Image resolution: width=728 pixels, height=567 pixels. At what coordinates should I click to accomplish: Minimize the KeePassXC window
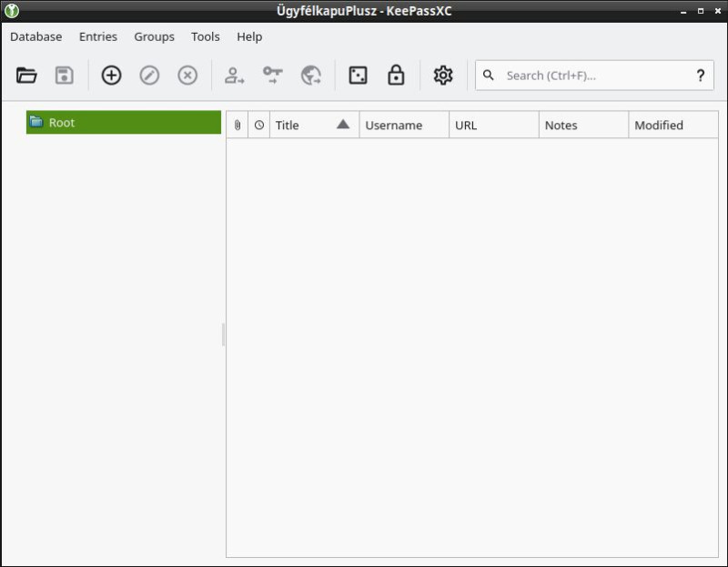tap(683, 11)
